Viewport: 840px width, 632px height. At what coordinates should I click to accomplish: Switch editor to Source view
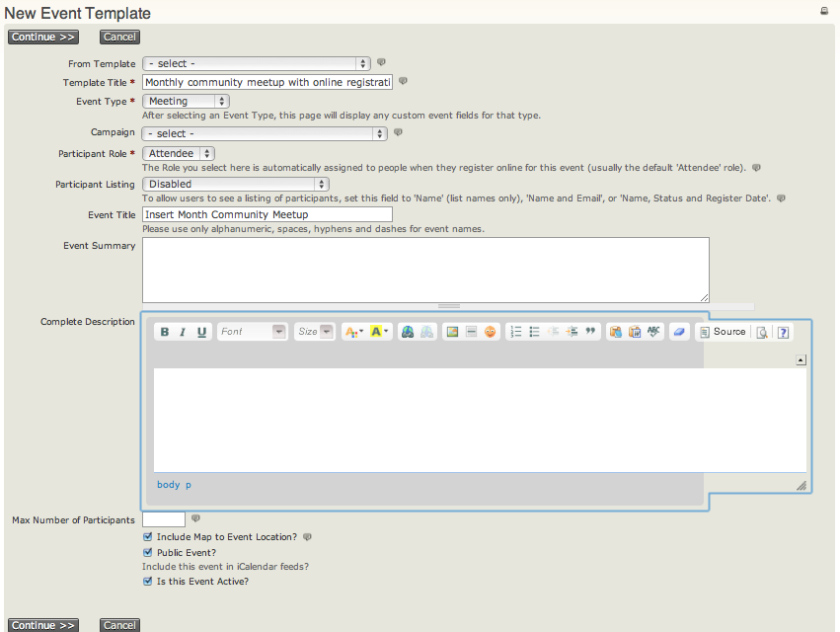pyautogui.click(x=723, y=332)
